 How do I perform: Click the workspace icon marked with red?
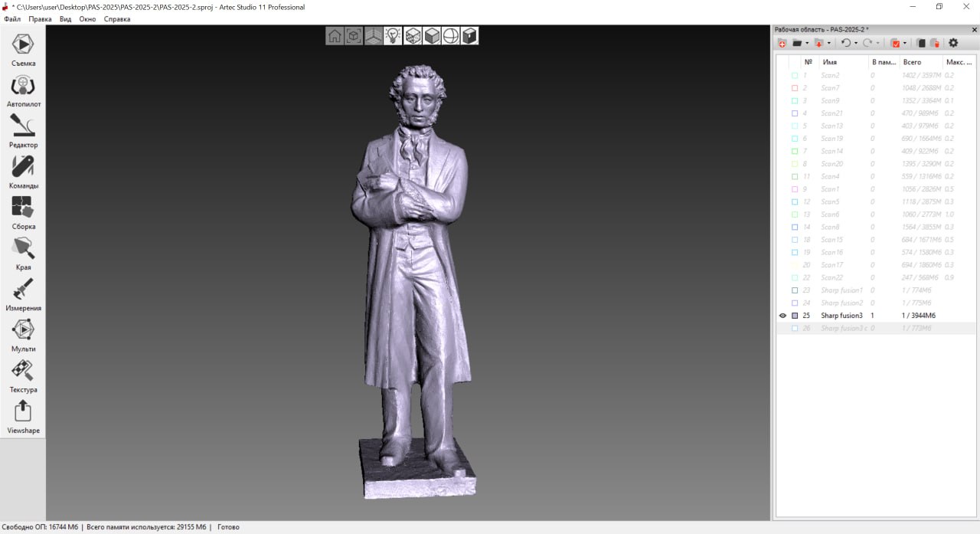click(x=935, y=44)
